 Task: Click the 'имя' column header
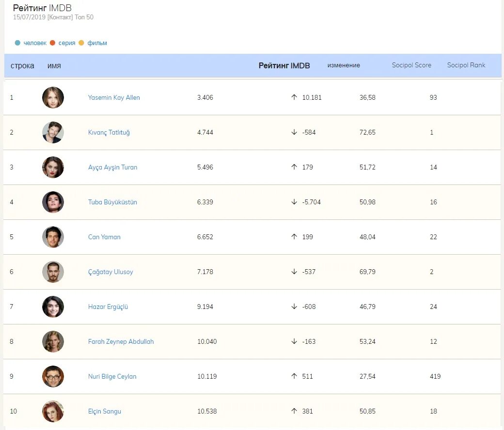click(x=54, y=66)
